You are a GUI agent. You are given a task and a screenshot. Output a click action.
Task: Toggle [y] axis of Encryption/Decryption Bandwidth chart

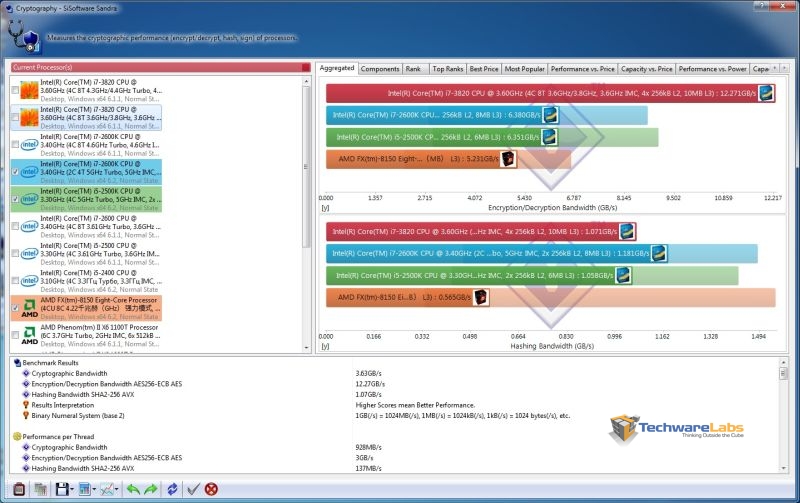pos(325,208)
